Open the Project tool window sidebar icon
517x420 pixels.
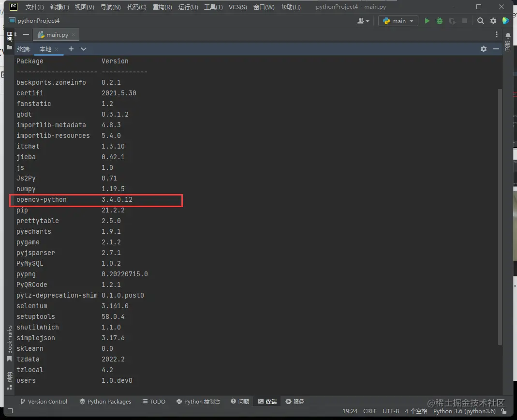click(10, 41)
